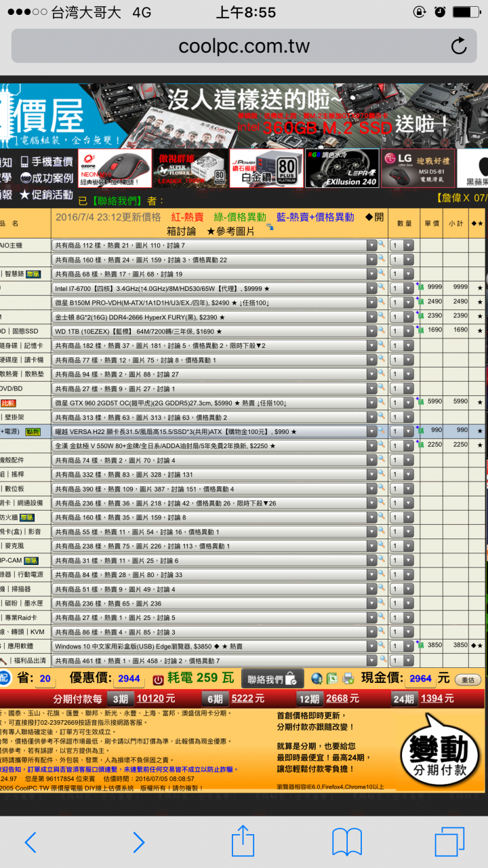This screenshot has height=868, width=488.
Task: Open Safari bookmarks book icon
Action: (x=347, y=842)
